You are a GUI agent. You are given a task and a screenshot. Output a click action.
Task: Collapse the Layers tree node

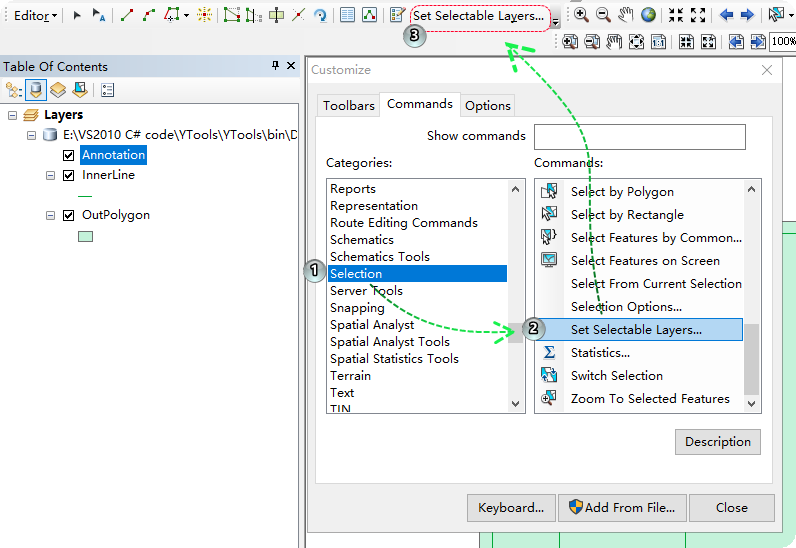point(12,115)
